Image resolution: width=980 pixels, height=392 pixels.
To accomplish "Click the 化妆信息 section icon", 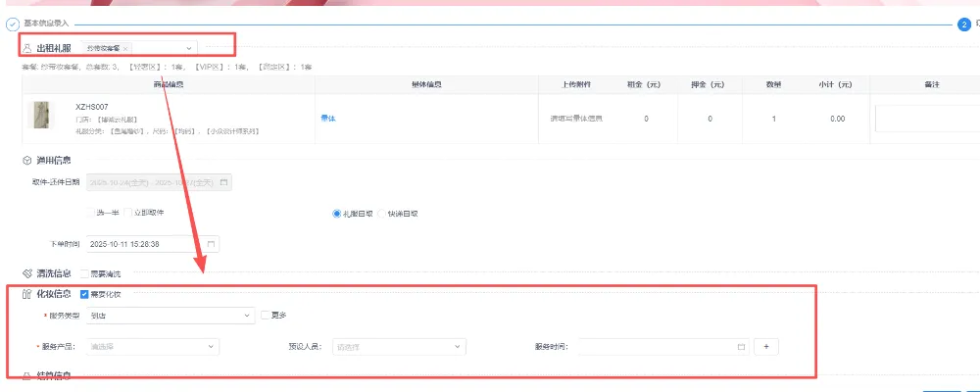I will click(x=26, y=294).
